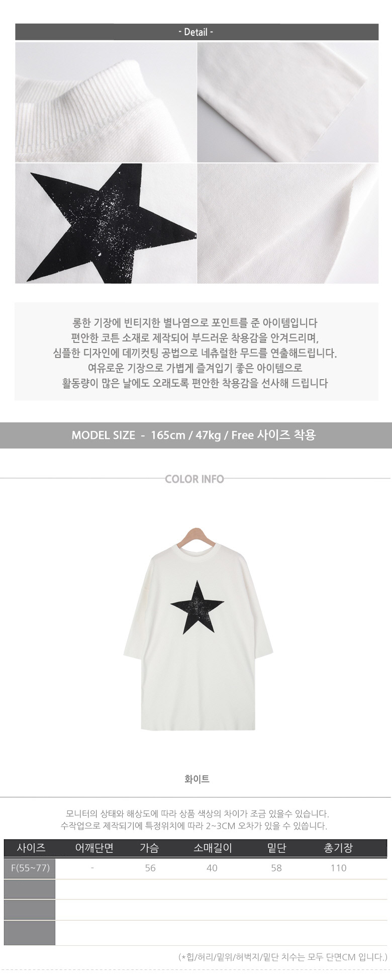Click the 화이트 color label

[197, 779]
